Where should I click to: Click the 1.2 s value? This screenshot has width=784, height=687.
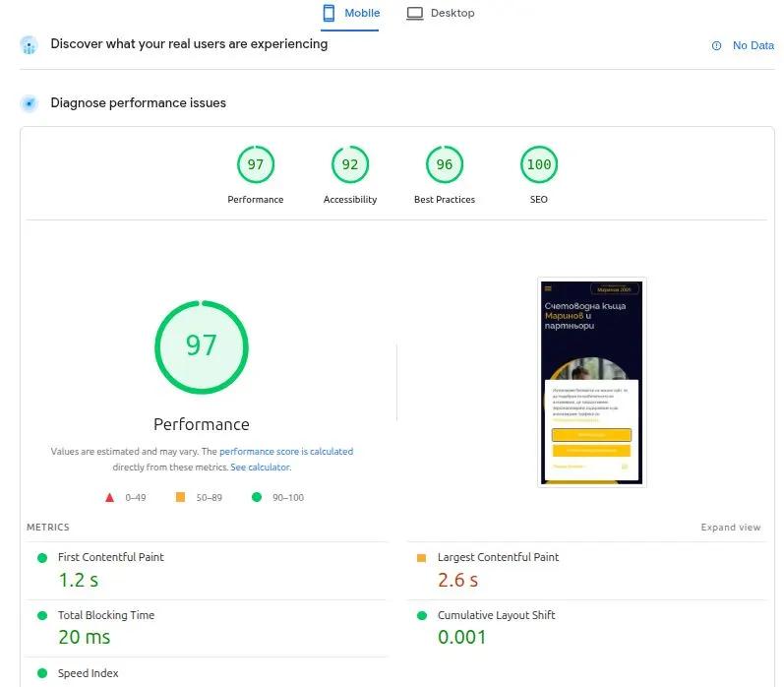click(79, 581)
